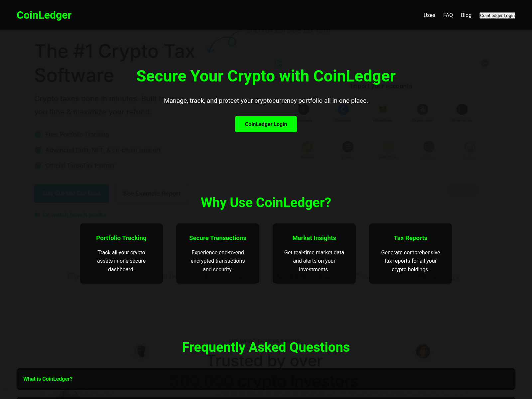Image resolution: width=532 pixels, height=399 pixels.
Task: Select the Secure Transactions card
Action: click(x=218, y=253)
